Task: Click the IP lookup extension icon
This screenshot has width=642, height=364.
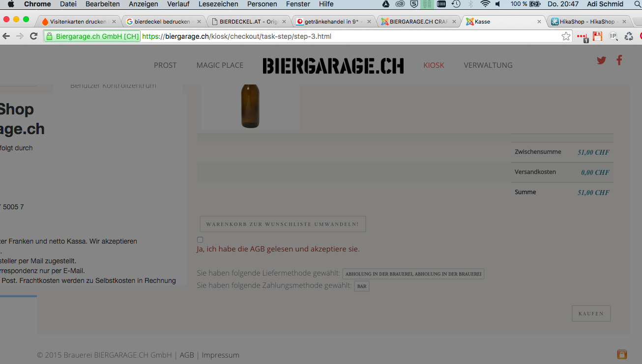Action: click(x=613, y=36)
